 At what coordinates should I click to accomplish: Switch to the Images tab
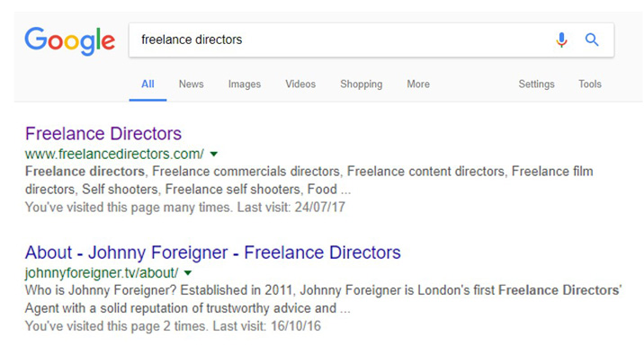point(245,84)
